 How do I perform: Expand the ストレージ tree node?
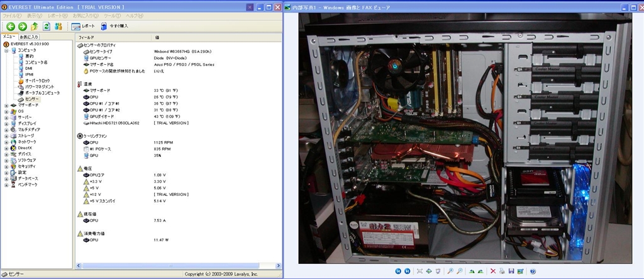click(x=6, y=136)
